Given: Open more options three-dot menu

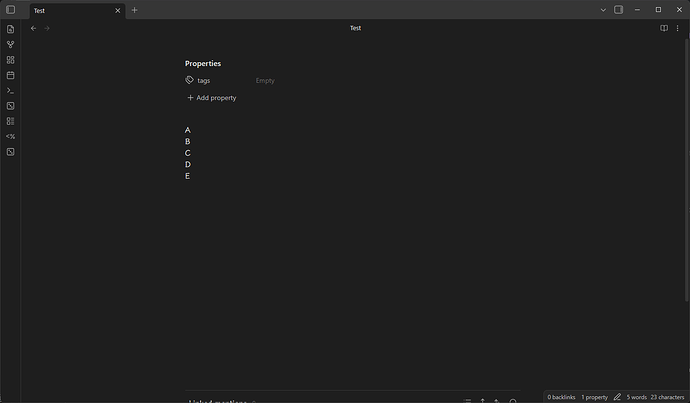Looking at the screenshot, I should (x=678, y=28).
